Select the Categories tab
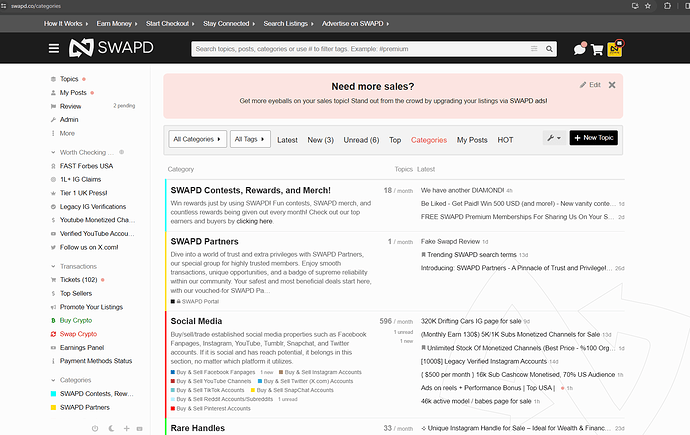Viewport: 690px width, 435px height. coord(429,140)
